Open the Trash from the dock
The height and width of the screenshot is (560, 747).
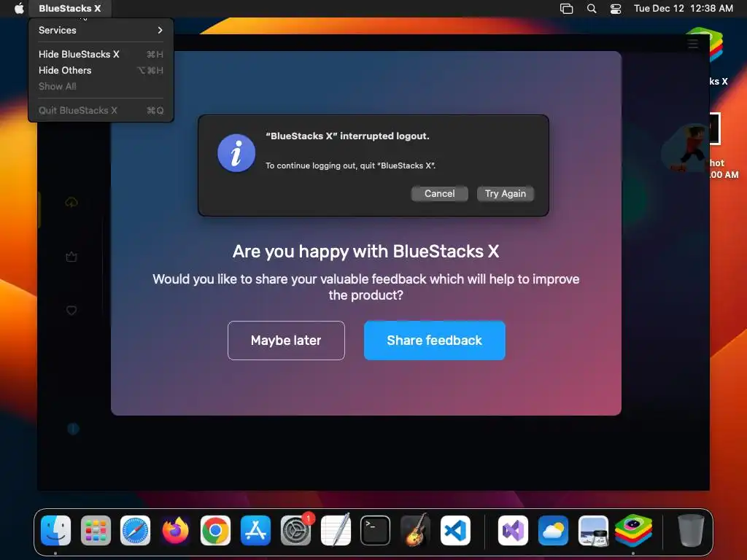pyautogui.click(x=691, y=530)
